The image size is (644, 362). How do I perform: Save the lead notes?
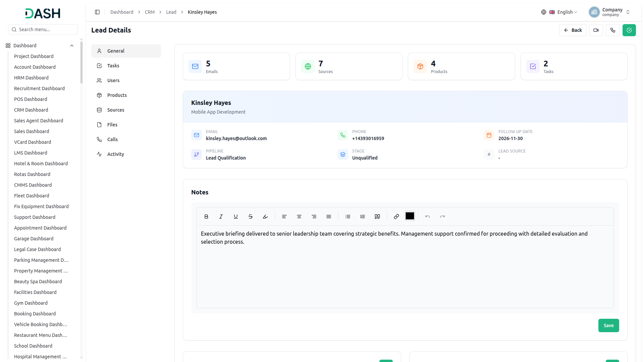pyautogui.click(x=608, y=325)
